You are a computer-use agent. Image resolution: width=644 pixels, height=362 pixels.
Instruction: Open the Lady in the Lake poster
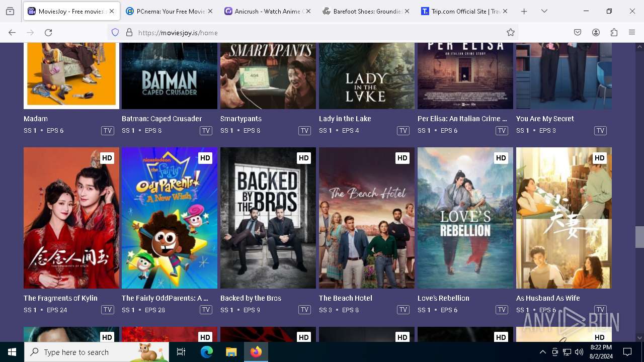click(367, 76)
